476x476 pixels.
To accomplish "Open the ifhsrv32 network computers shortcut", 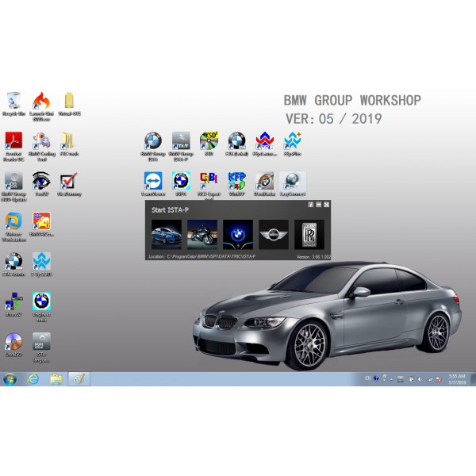I will point(13,304).
